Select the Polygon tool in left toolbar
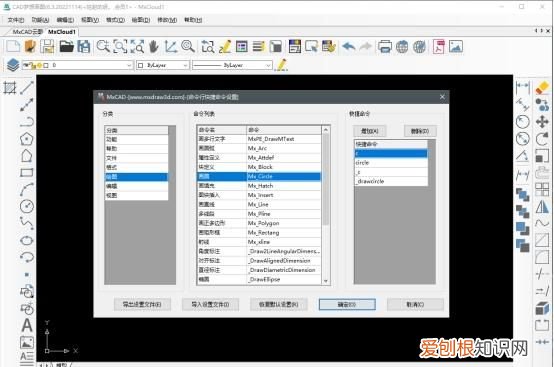 (x=27, y=139)
